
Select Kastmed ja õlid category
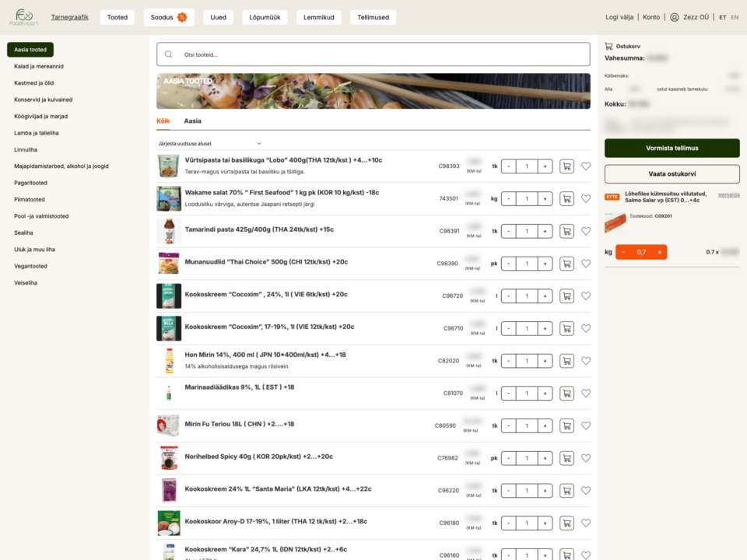click(x=33, y=83)
